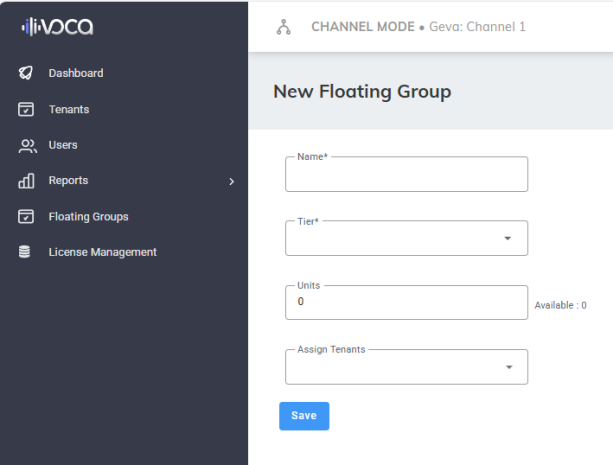Open the Assign Tenants dropdown arrow
613x465 pixels.
pyautogui.click(x=507, y=367)
